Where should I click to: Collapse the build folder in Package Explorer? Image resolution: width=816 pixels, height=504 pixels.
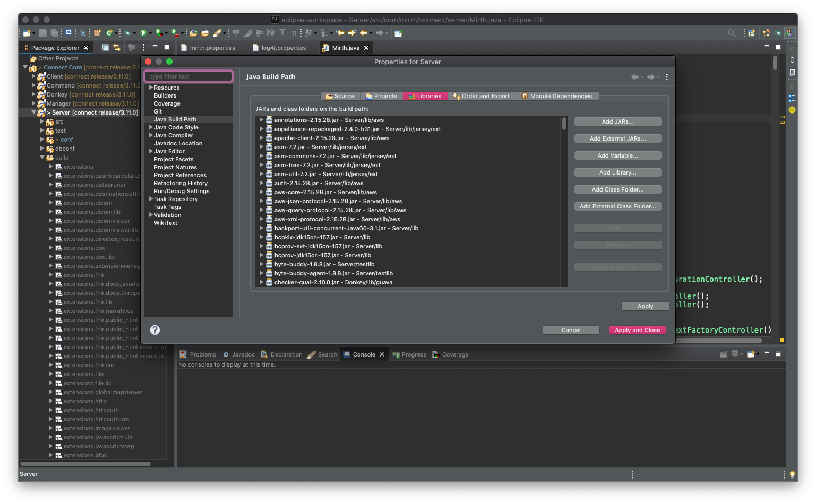click(x=42, y=158)
